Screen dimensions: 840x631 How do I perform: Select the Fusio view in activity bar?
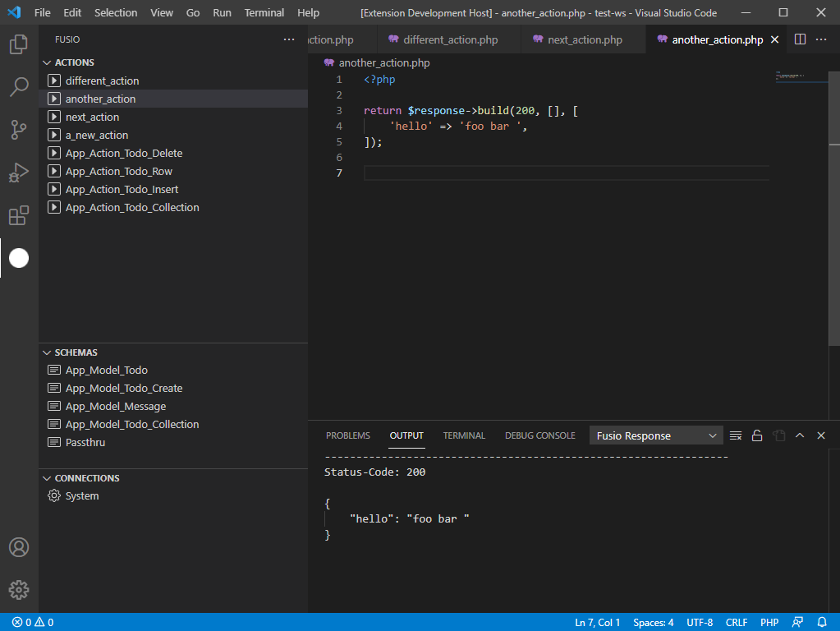tap(19, 258)
